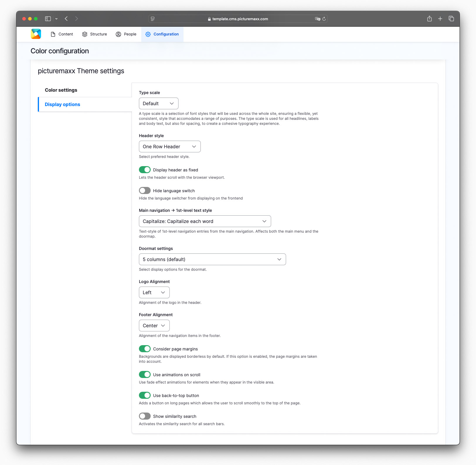Viewport: 476px width, 465px height.
Task: Click the Doormat settings field label
Action: coord(156,248)
